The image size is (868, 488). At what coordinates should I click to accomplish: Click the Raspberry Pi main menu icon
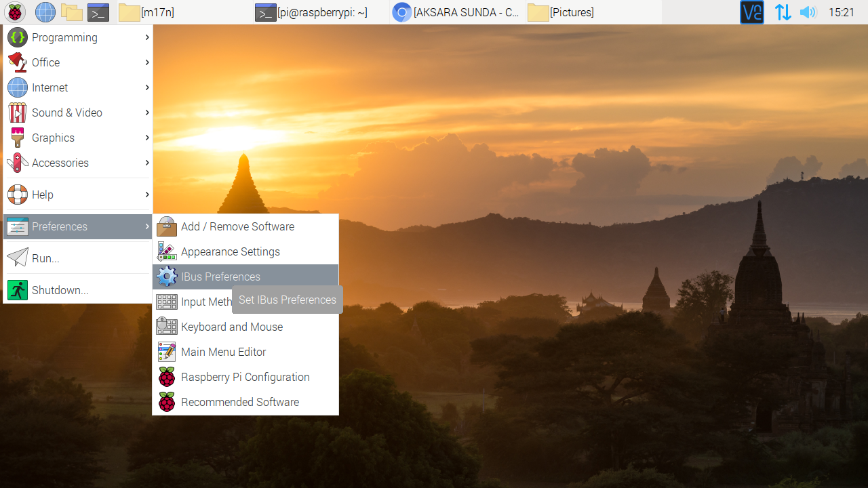coord(15,12)
